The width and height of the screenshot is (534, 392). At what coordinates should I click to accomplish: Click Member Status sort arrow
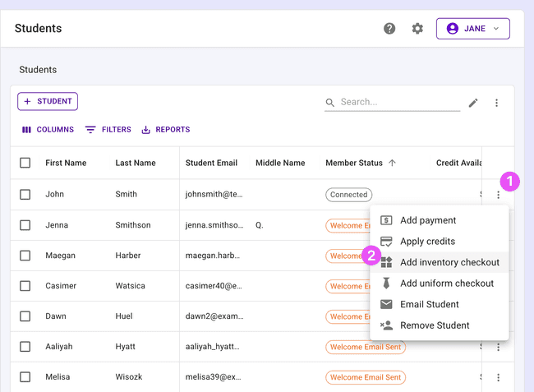(x=392, y=163)
